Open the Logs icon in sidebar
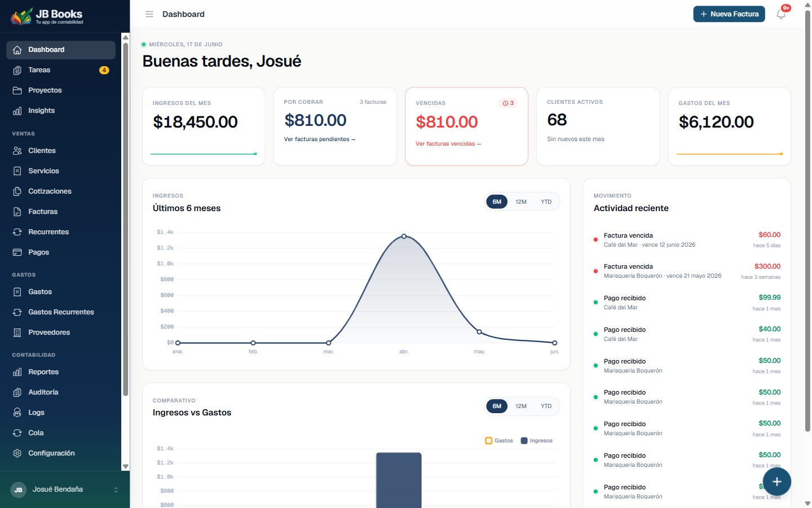Viewport: 812px width, 508px height. pos(17,413)
